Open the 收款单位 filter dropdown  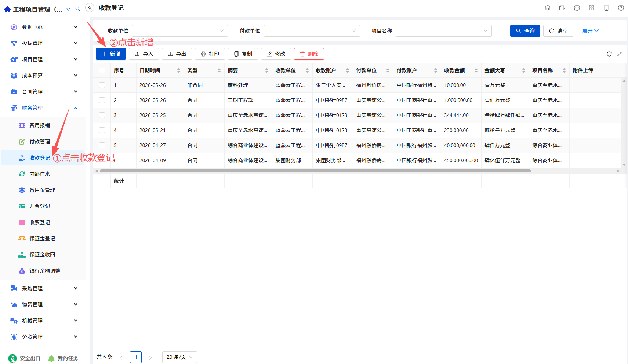tap(180, 31)
